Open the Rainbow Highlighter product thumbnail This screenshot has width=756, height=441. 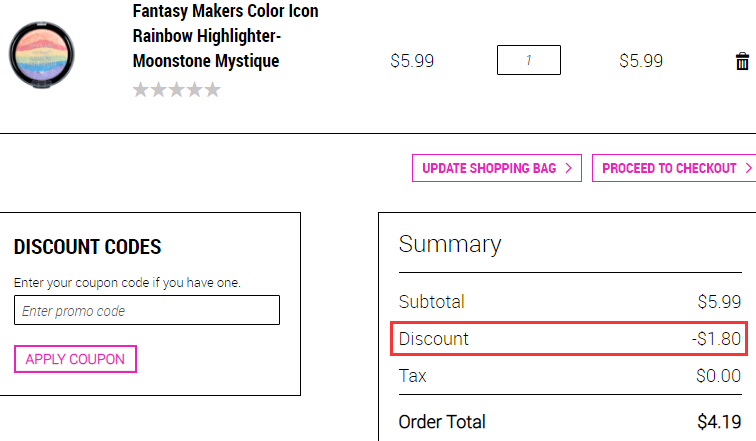(x=41, y=54)
